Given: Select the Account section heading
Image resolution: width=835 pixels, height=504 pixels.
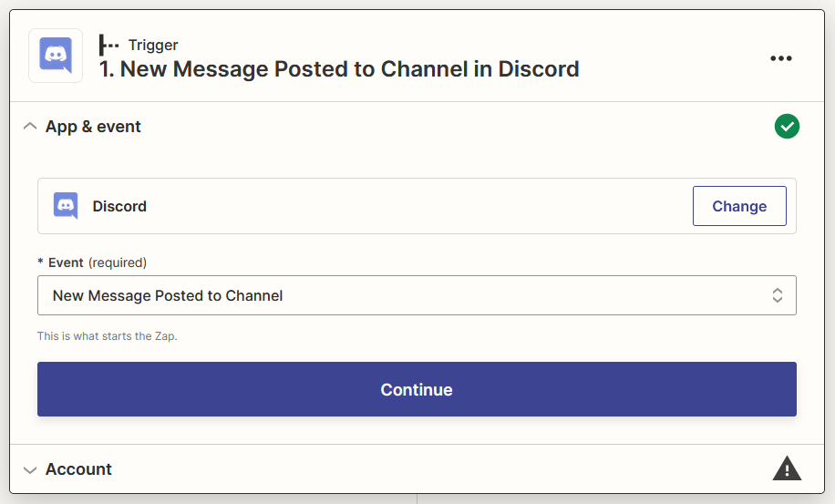Looking at the screenshot, I should pos(78,469).
